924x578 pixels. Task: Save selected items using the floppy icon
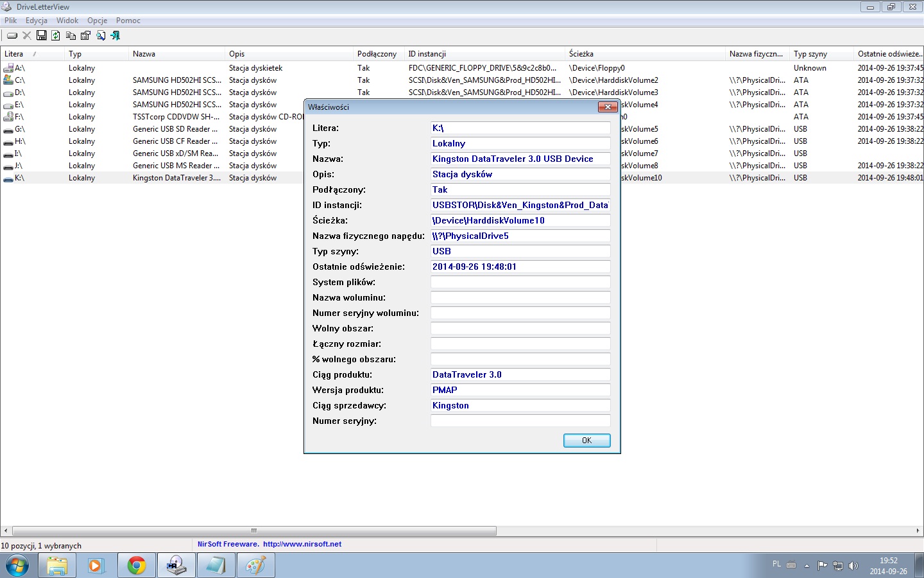tap(42, 35)
